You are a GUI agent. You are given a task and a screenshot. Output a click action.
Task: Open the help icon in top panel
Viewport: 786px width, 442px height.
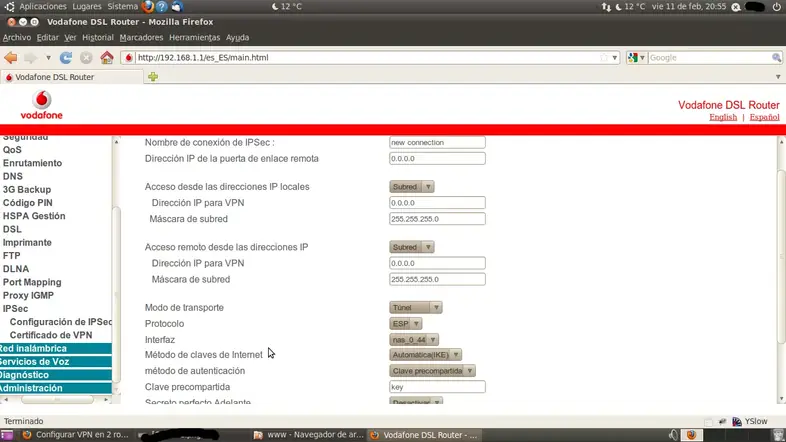pyautogui.click(x=161, y=7)
